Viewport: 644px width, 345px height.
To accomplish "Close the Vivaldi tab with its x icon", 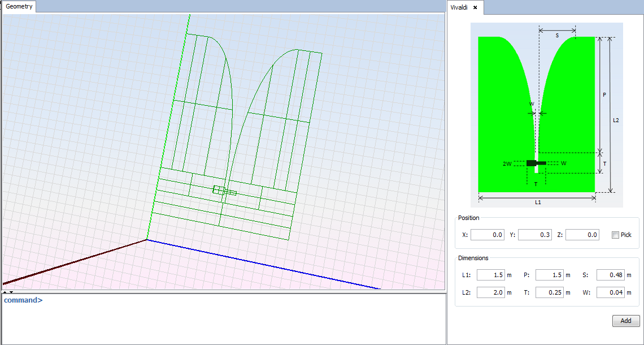I will point(475,7).
